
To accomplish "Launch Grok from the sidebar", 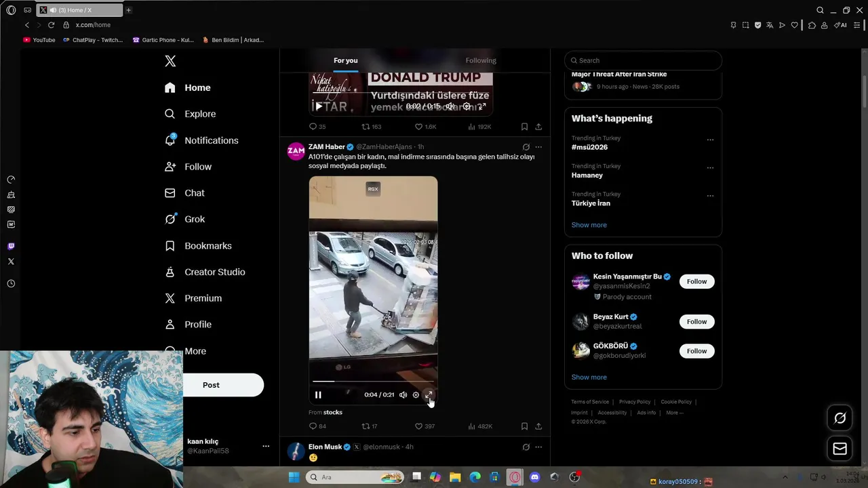I will [184, 219].
